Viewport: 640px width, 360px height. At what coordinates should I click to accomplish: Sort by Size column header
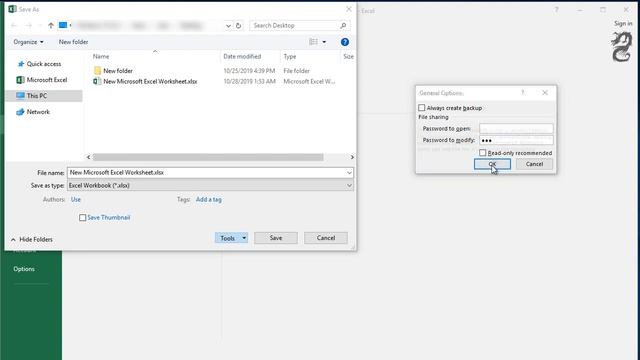pos(348,57)
